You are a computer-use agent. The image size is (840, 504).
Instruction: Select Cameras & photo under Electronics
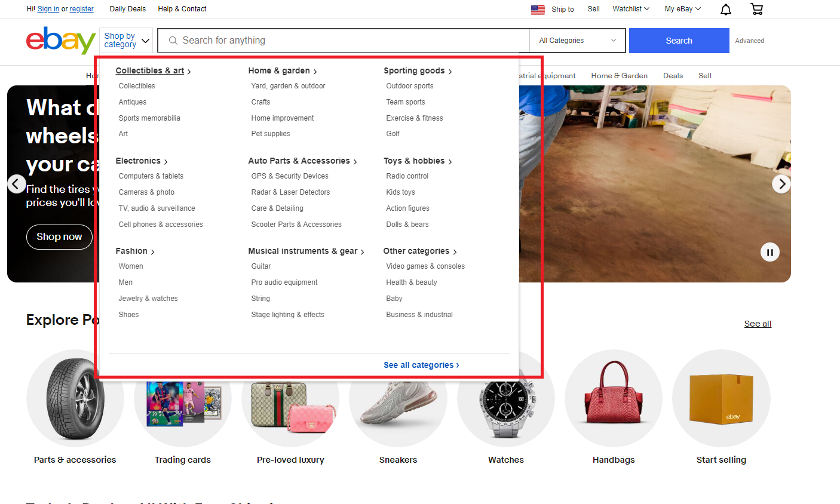[146, 192]
